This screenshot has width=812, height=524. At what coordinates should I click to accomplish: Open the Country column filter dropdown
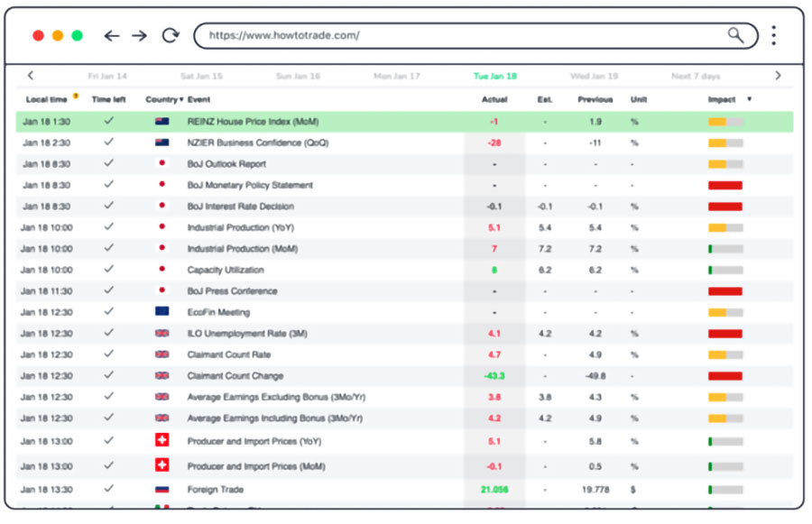coord(181,99)
